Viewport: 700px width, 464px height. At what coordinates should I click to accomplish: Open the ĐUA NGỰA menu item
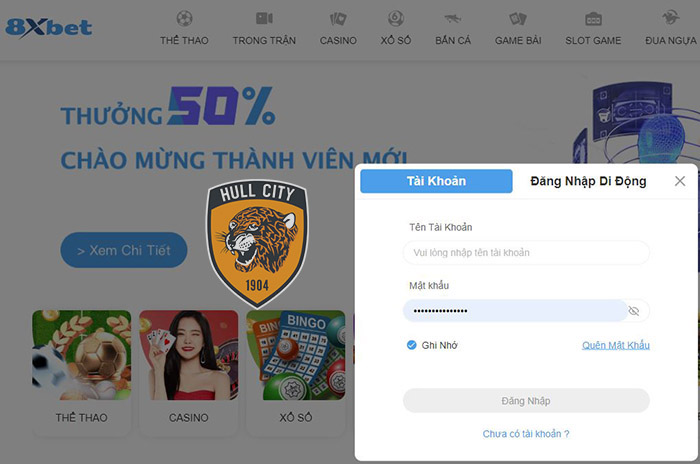point(671,41)
